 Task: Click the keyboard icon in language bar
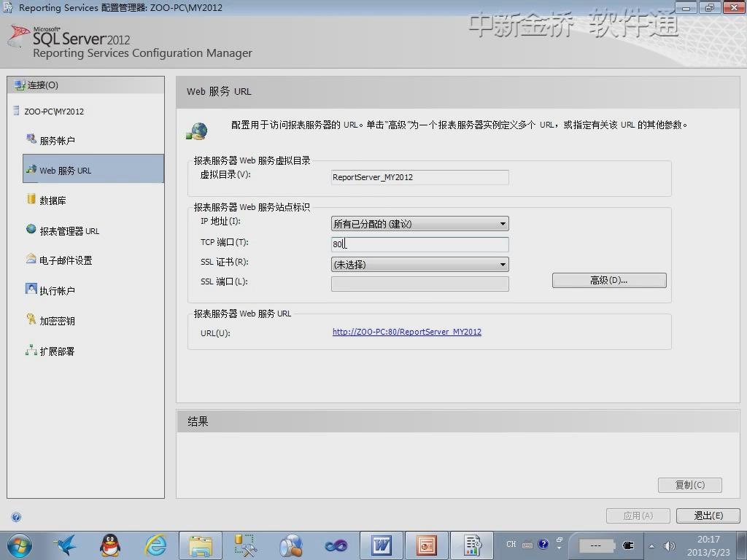point(527,545)
